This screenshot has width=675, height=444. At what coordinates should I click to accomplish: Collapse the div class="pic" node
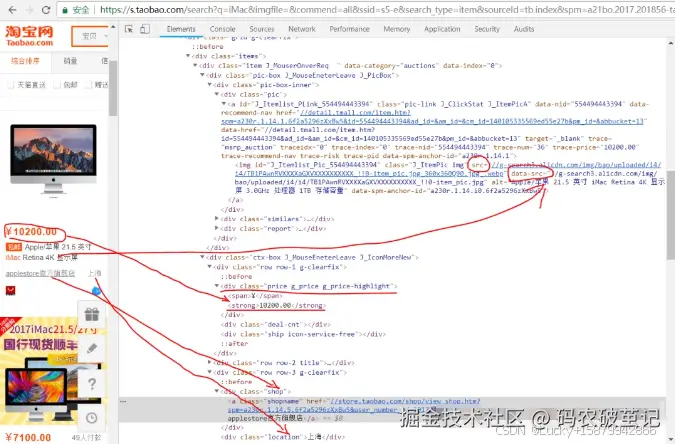point(217,94)
